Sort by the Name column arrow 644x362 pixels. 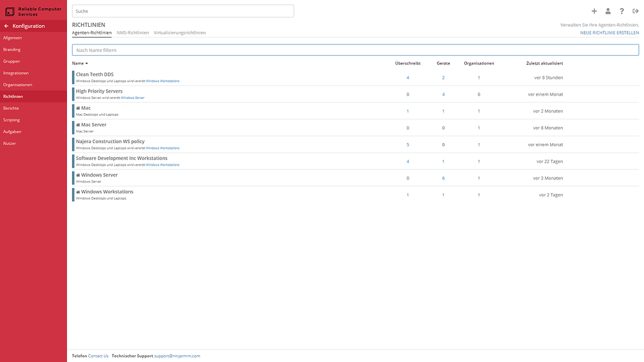[86, 64]
